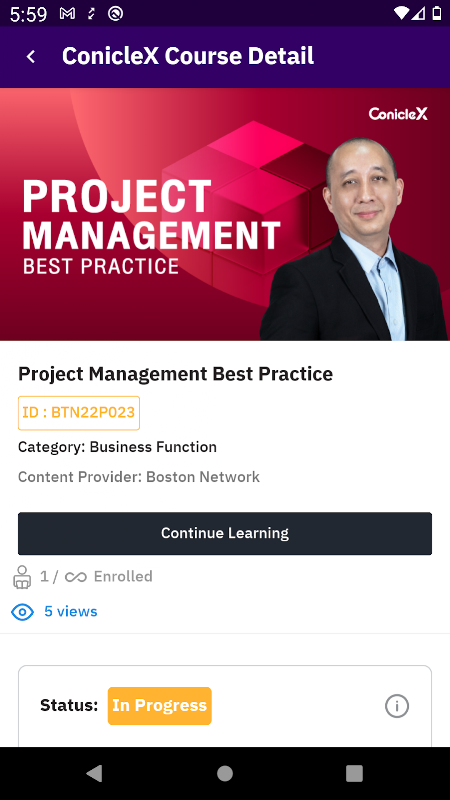
Task: Tap Android home circle button
Action: (x=224, y=773)
